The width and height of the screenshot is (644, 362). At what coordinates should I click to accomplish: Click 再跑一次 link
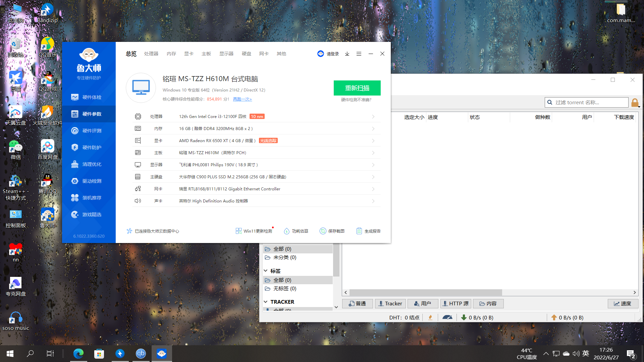pos(242,99)
